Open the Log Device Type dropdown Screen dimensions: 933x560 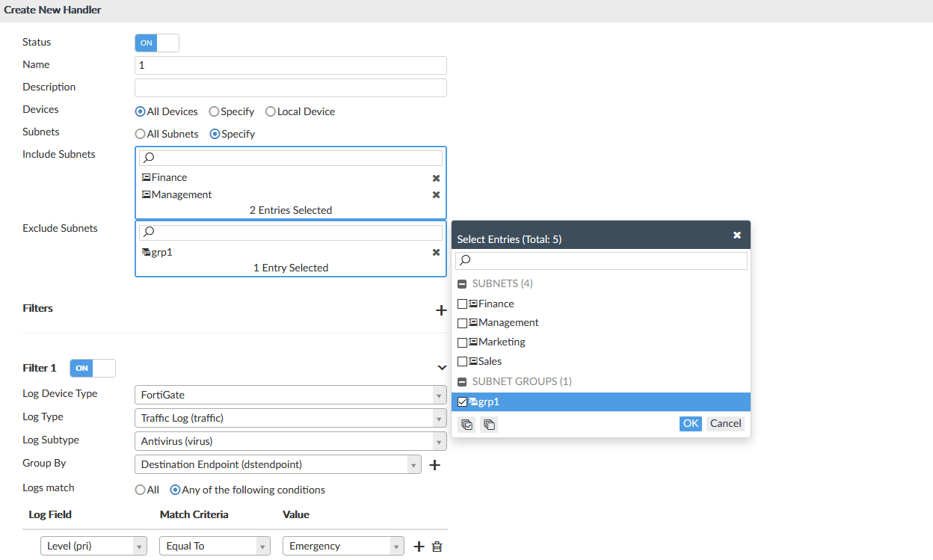290,395
